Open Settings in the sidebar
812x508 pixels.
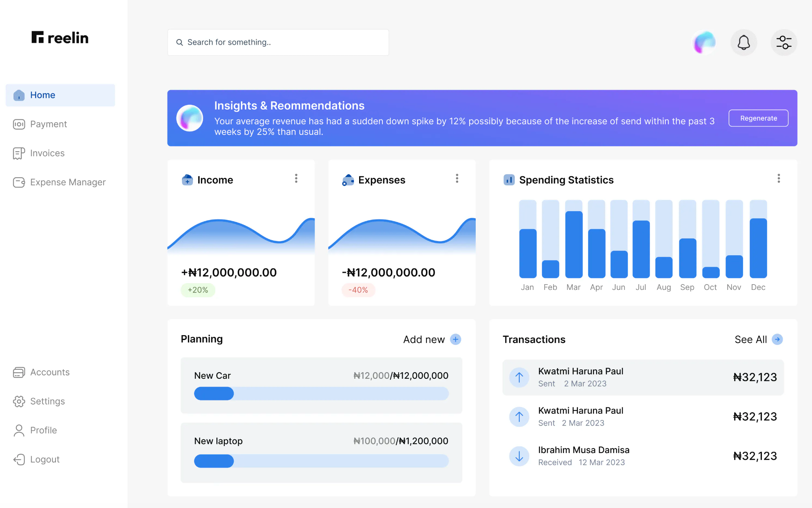(x=47, y=401)
